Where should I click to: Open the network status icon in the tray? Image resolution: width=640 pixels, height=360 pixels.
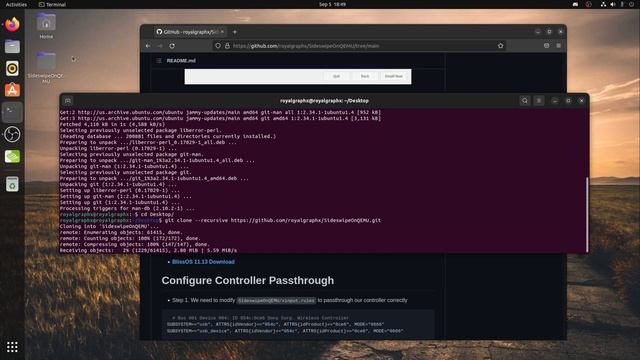tap(603, 4)
